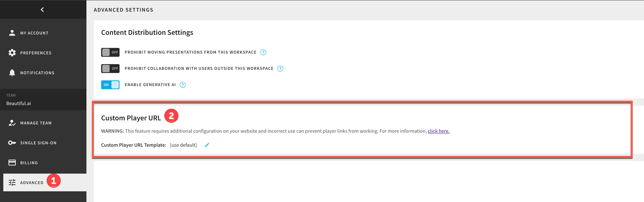Click 'PROHIBIT MOVING PRESENTATIONS FROM THIS WORKSPACE' label
Screen dimensions: 644x202
pos(191,52)
